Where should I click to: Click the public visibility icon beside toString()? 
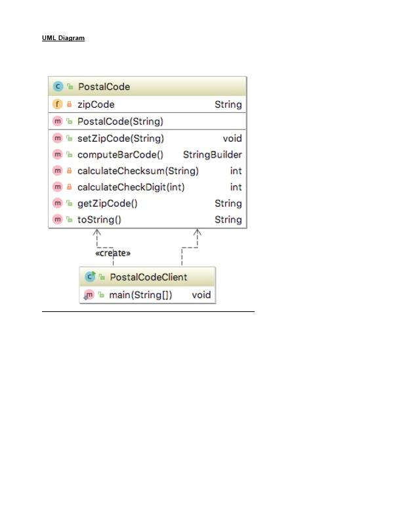pos(70,219)
